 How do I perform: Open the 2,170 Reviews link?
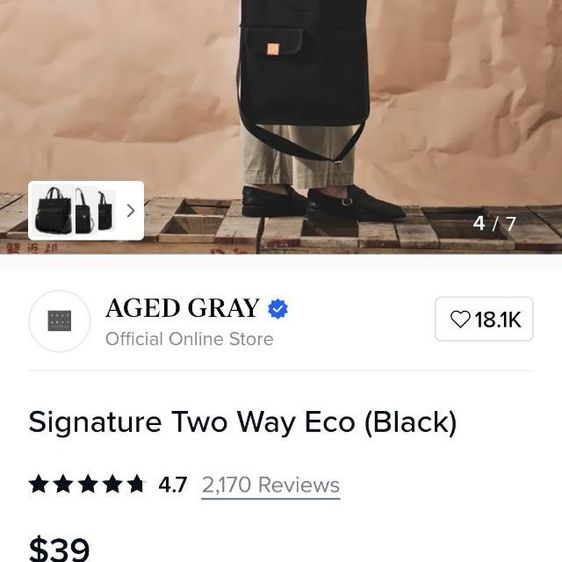[x=271, y=485]
